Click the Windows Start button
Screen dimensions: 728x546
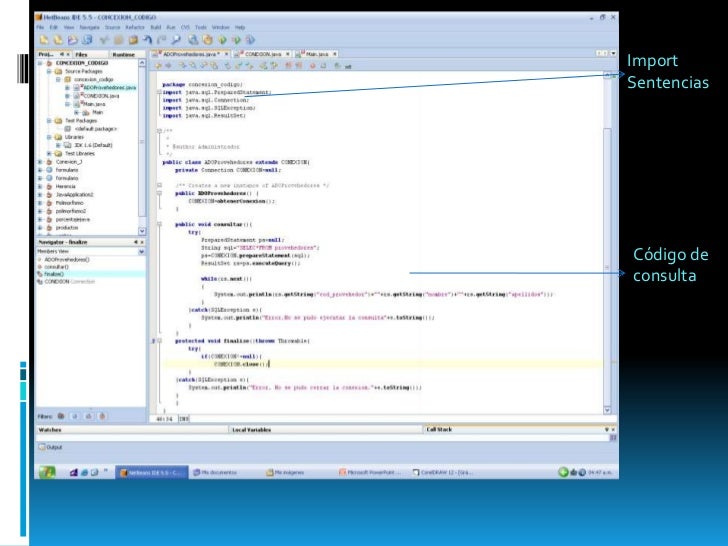(47, 473)
